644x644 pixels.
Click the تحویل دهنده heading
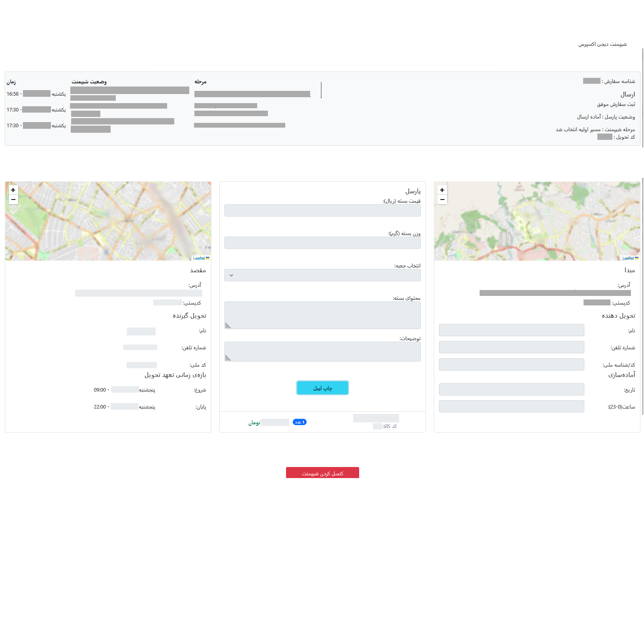[618, 315]
